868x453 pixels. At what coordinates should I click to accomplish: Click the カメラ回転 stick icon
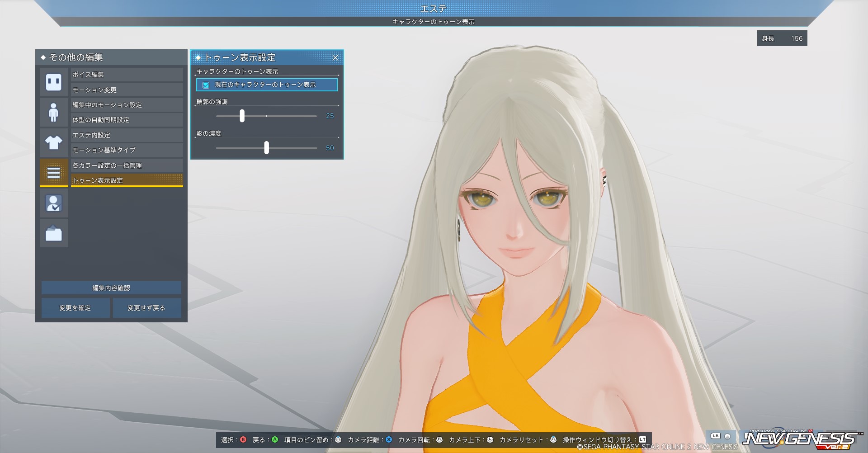click(x=439, y=439)
